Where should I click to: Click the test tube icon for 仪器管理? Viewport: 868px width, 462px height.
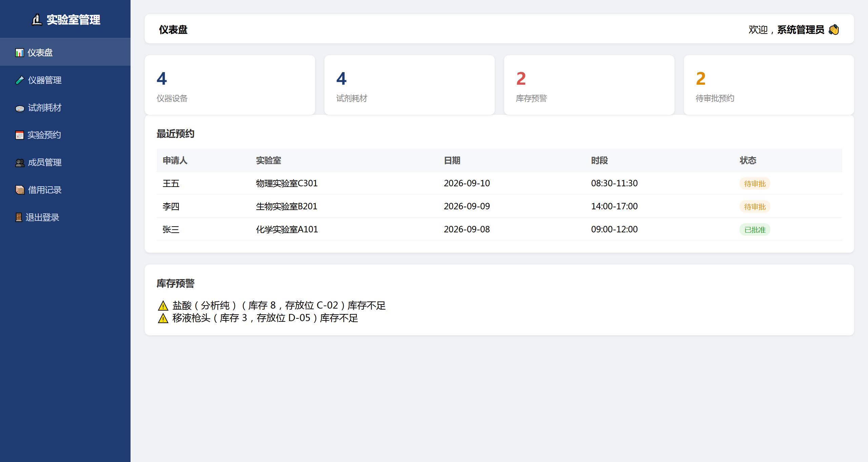tap(20, 80)
